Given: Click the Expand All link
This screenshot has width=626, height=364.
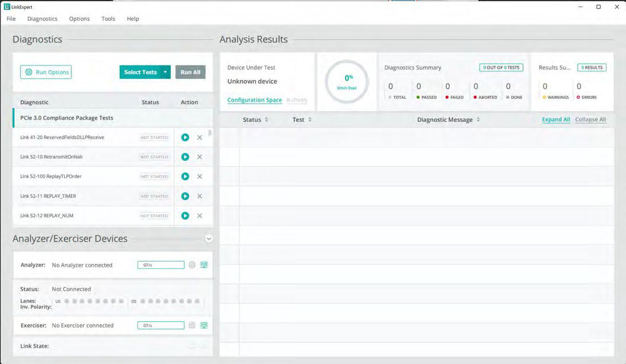Looking at the screenshot, I should (x=556, y=120).
